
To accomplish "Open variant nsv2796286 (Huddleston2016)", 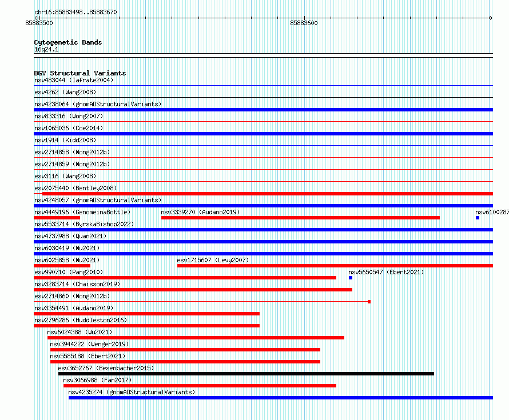I will coord(81,320).
